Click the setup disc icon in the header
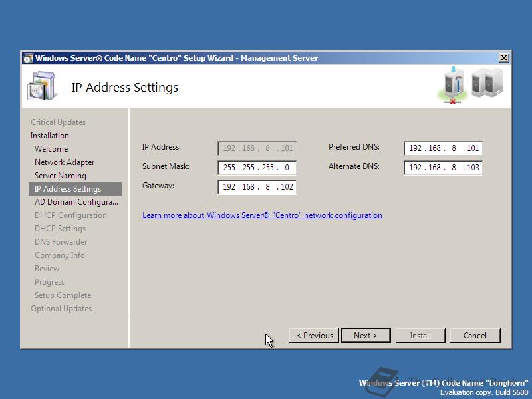Viewport: 532px width, 399px height. click(41, 86)
